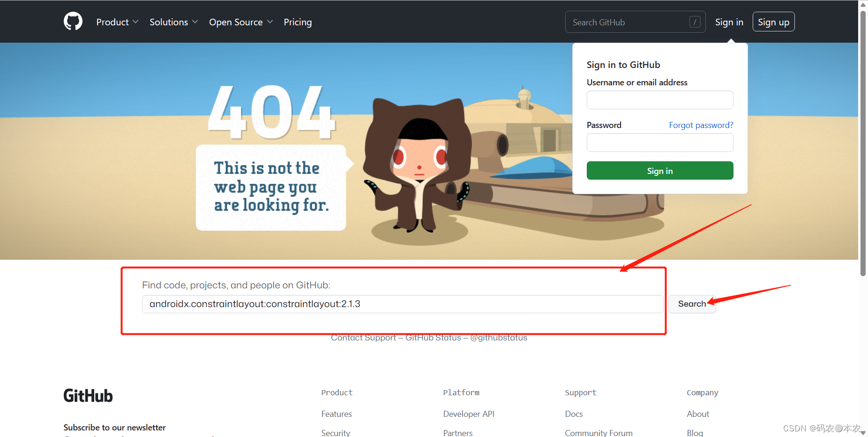Focus the Username or email address field
The height and width of the screenshot is (437, 868).
[x=659, y=99]
